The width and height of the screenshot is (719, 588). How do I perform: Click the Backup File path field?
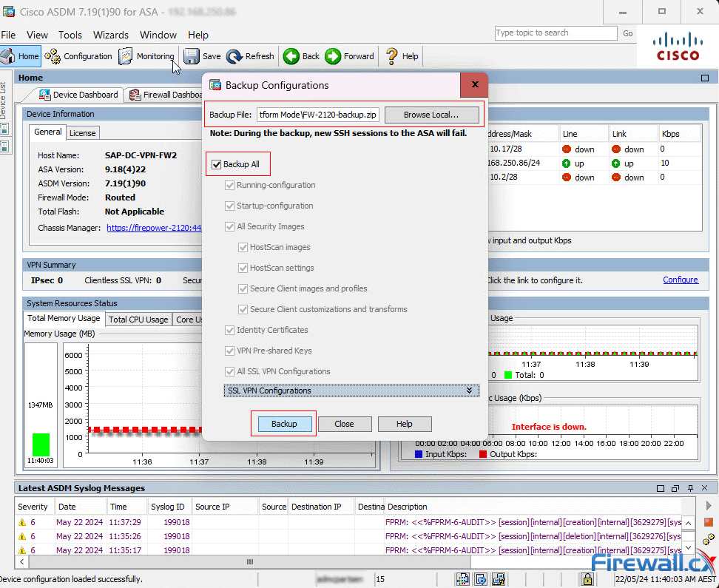click(x=318, y=115)
